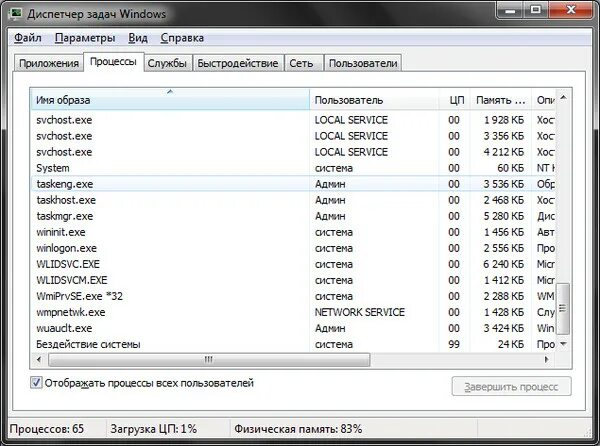Viewport: 600px width, 446px height.
Task: Maximize the Диспетчер задач Windows window
Action: (536, 10)
